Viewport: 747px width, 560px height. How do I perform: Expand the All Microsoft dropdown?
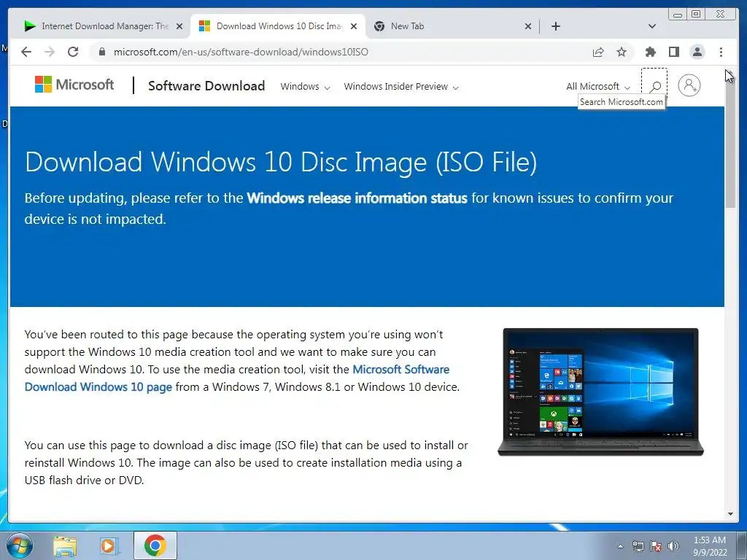(598, 87)
